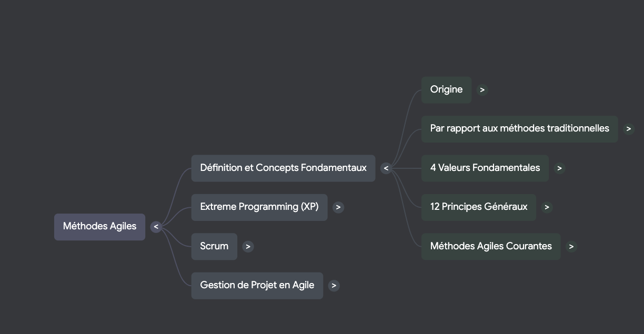Expand the Scrum node arrow
Image resolution: width=644 pixels, height=334 pixels.
248,246
